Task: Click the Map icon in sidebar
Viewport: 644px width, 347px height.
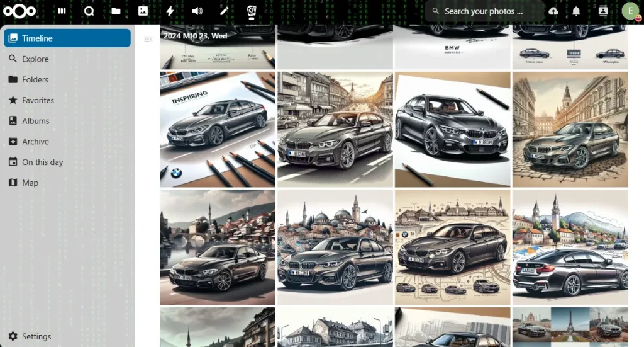Action: point(13,183)
